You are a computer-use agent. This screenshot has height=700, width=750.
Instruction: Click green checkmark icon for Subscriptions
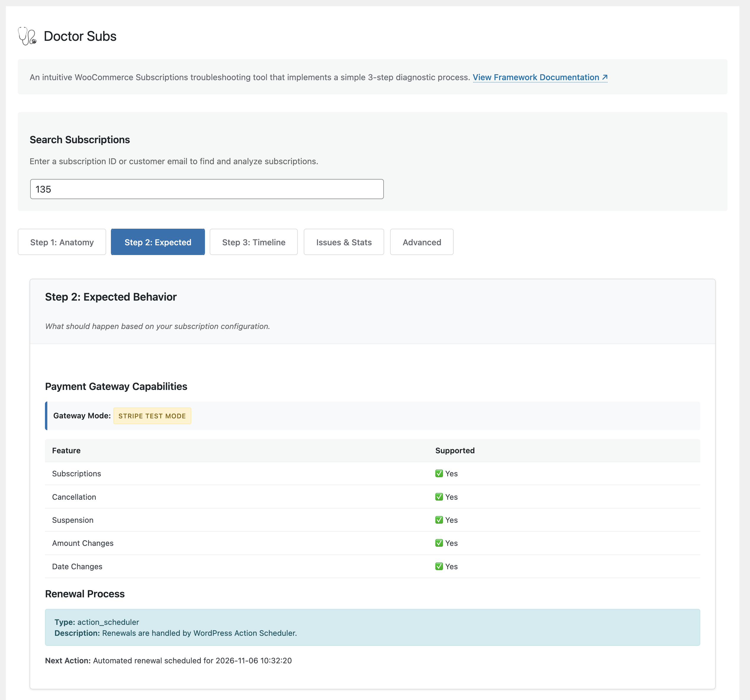pos(439,474)
